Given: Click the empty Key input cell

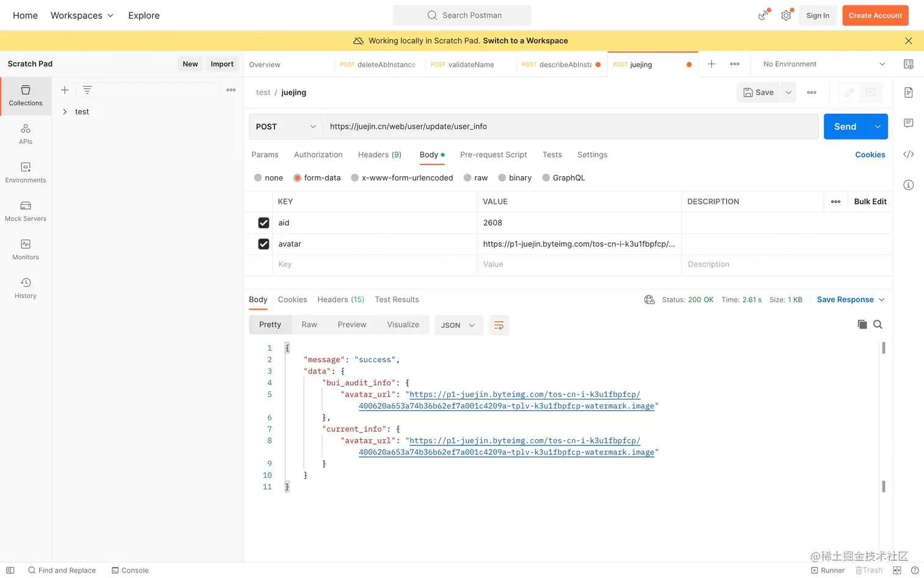Looking at the screenshot, I should [375, 264].
